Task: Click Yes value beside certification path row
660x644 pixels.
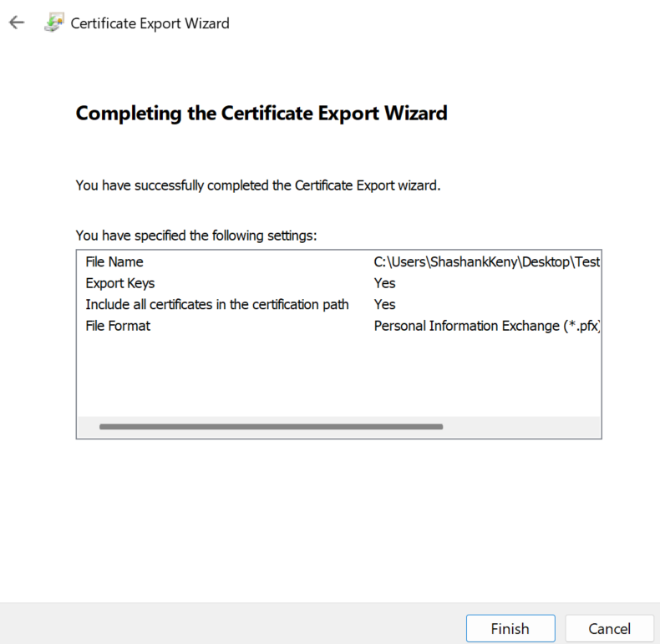Action: point(384,304)
